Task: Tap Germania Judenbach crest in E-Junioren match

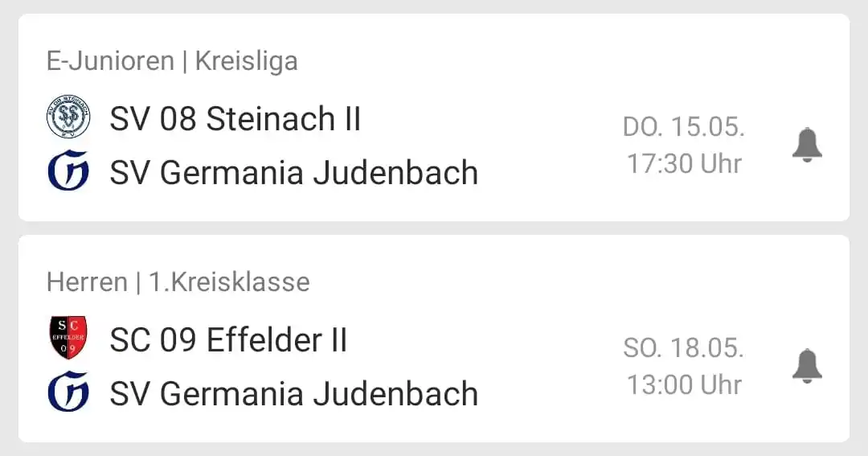Action: point(68,170)
